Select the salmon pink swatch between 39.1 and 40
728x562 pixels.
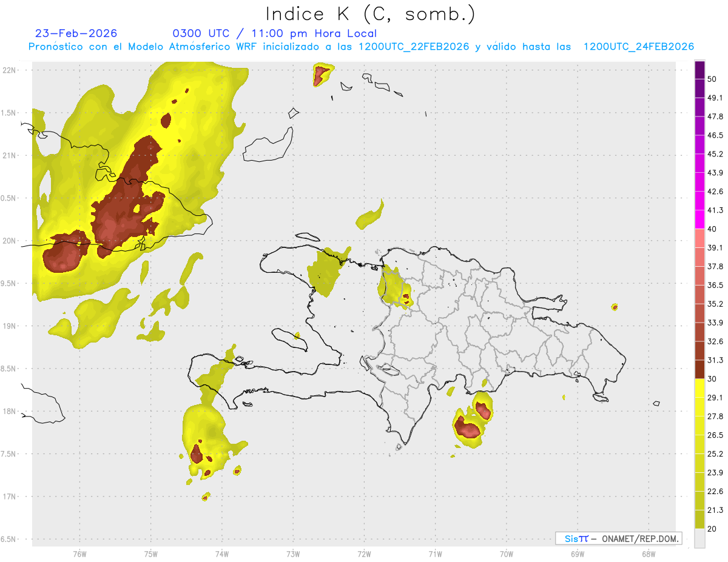pyautogui.click(x=699, y=238)
